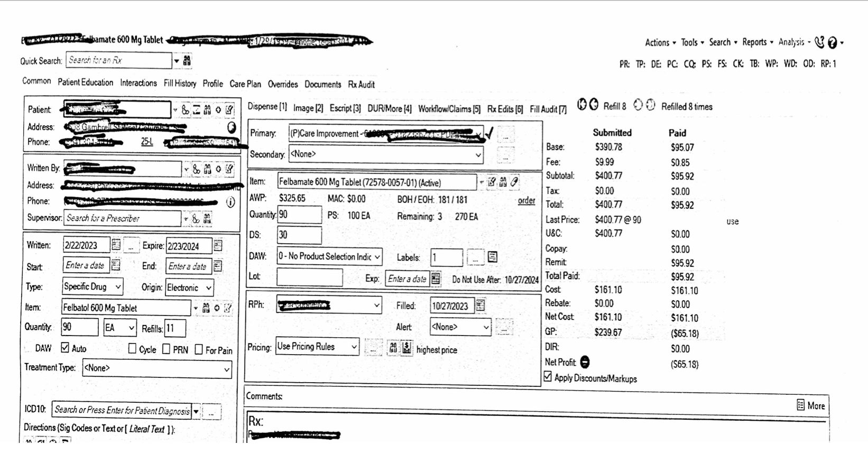Open the Tools menu
This screenshot has height=454, width=868.
(692, 42)
